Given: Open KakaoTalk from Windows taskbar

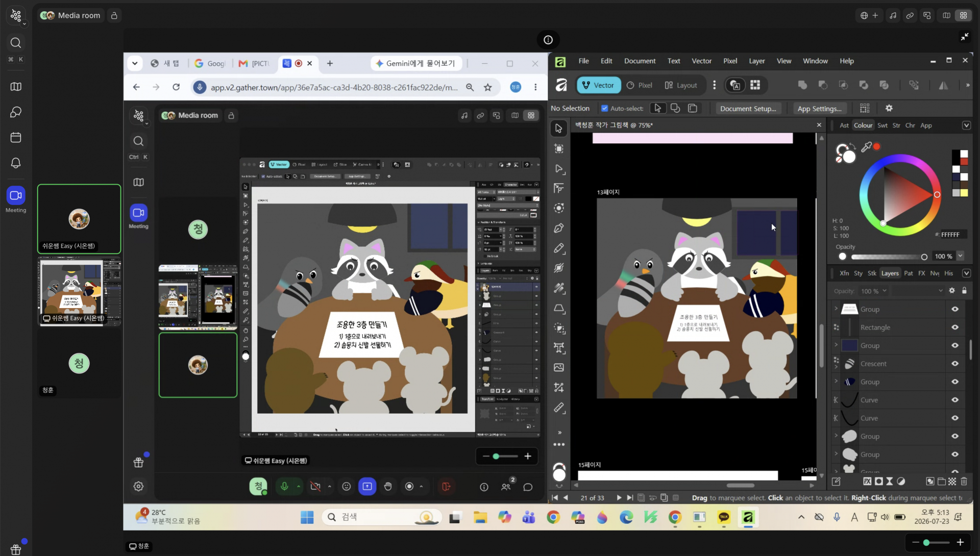Looking at the screenshot, I should coord(724,517).
